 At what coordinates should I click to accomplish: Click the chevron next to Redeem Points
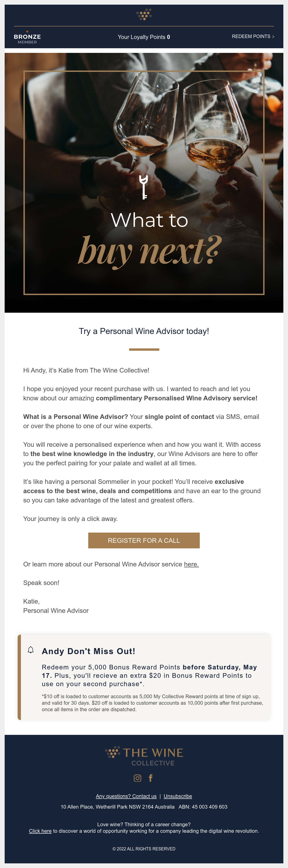tap(273, 37)
